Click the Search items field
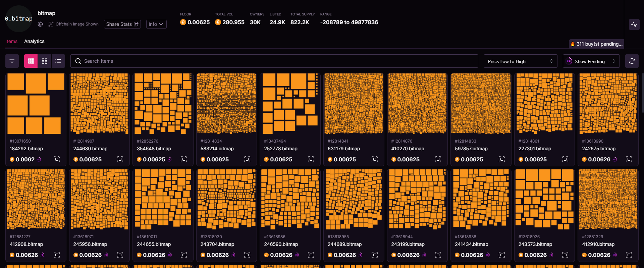The height and width of the screenshot is (268, 644). [x=274, y=61]
